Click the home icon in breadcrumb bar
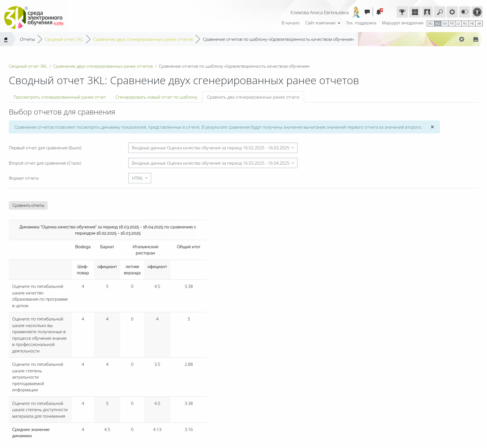Screen dimensions: 487x448 6,39
